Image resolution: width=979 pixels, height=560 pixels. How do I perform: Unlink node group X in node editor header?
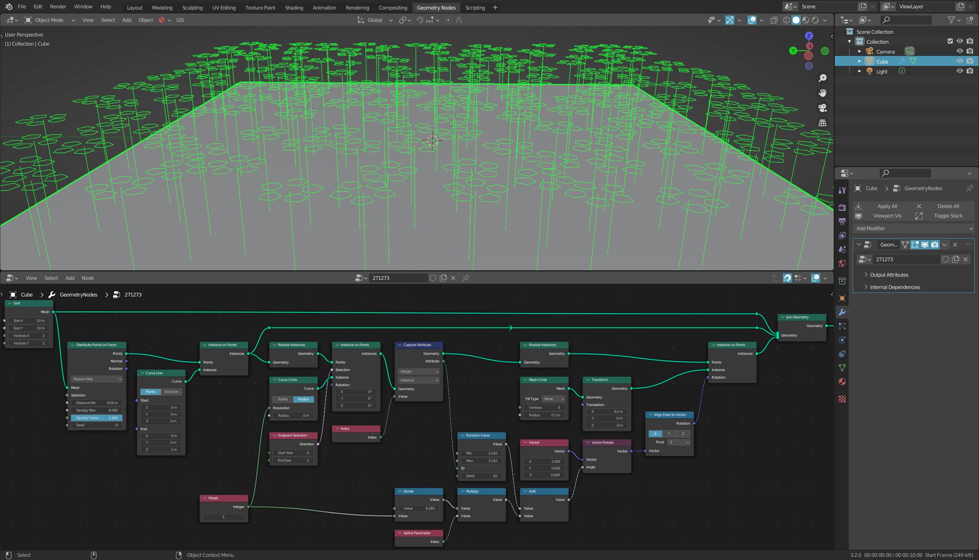coord(453,278)
